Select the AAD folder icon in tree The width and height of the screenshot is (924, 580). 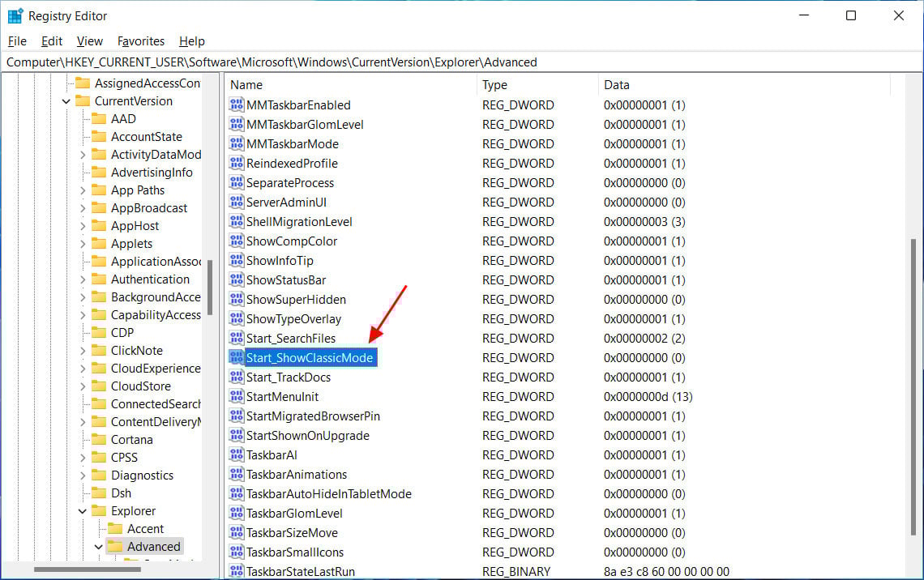tap(99, 119)
